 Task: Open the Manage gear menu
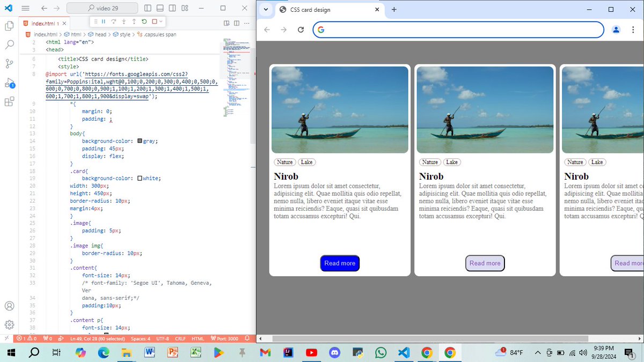[9, 324]
